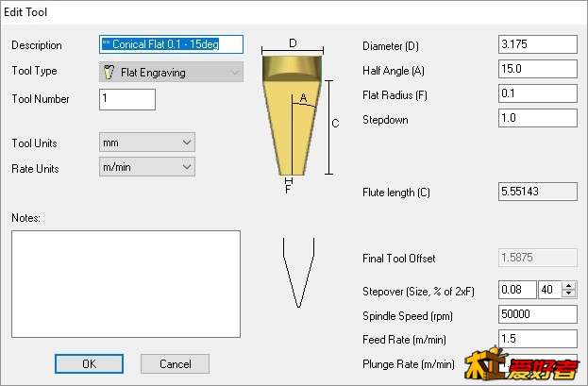
Task: Click the Stepdown value field
Action: pos(537,118)
